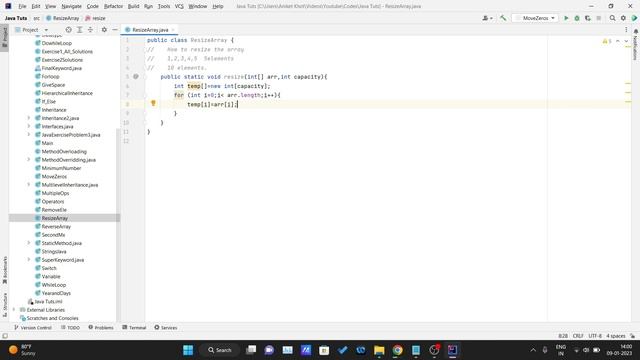Open the warnings indicator in editor corner
This screenshot has width=640, height=360.
tap(607, 41)
